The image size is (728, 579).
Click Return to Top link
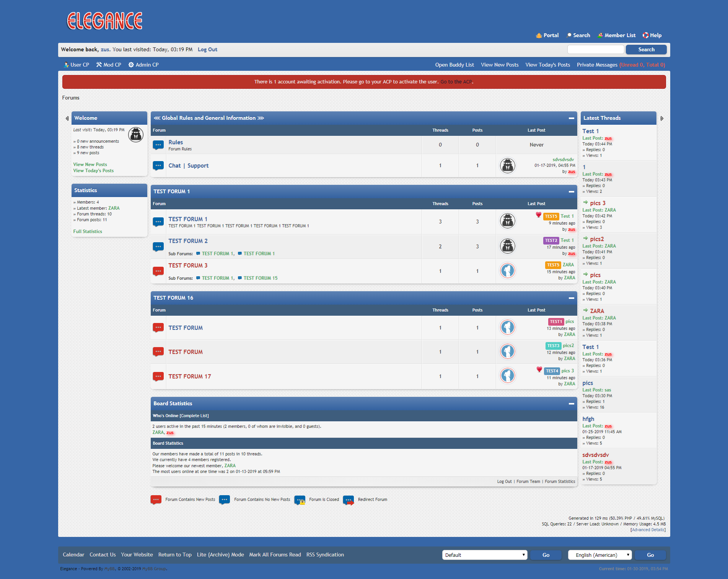[x=175, y=555]
